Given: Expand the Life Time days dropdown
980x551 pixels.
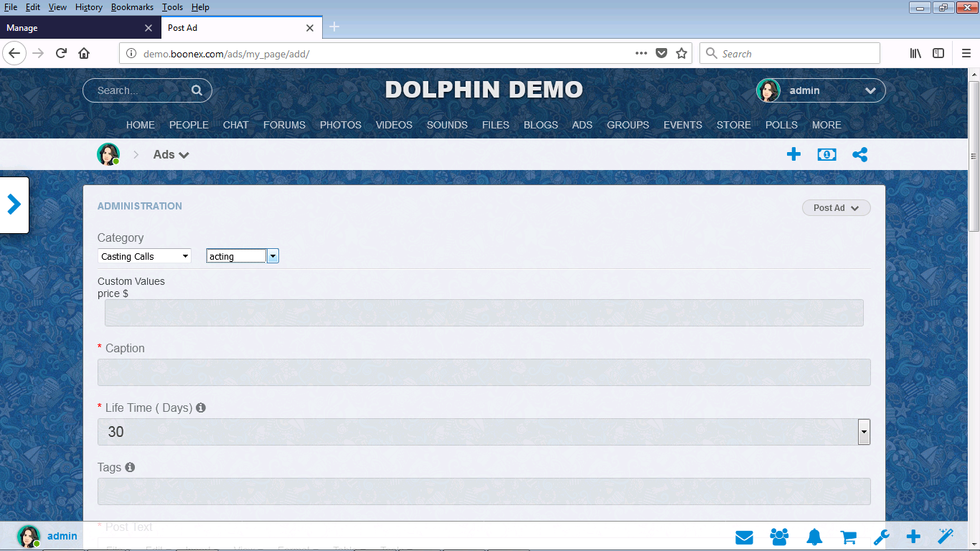Looking at the screenshot, I should coord(864,432).
